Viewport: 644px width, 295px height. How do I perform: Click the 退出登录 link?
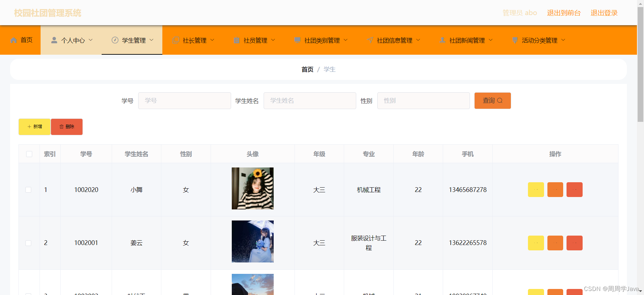pos(604,13)
